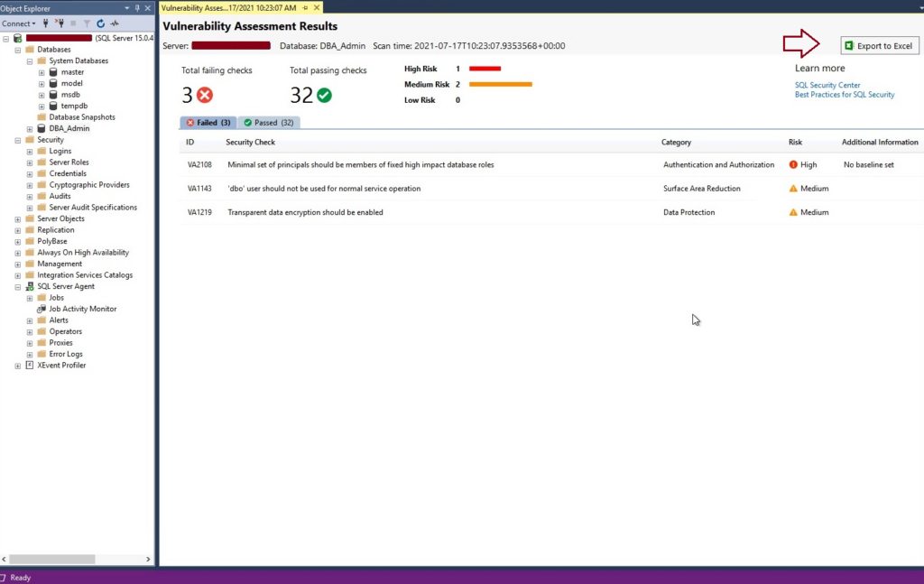Click the Export to Excel button
Screen dimensions: 924x584
(879, 45)
